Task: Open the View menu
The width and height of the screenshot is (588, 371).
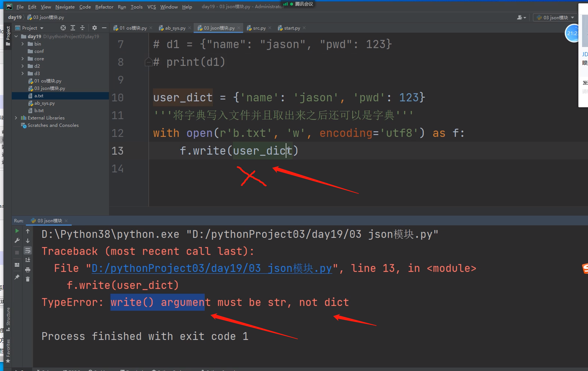Action: pos(46,7)
